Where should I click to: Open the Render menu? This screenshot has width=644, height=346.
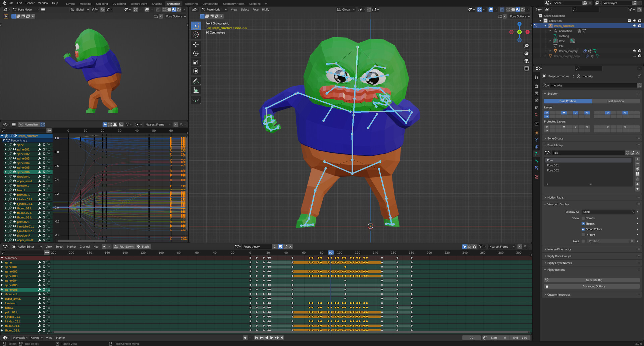click(30, 3)
